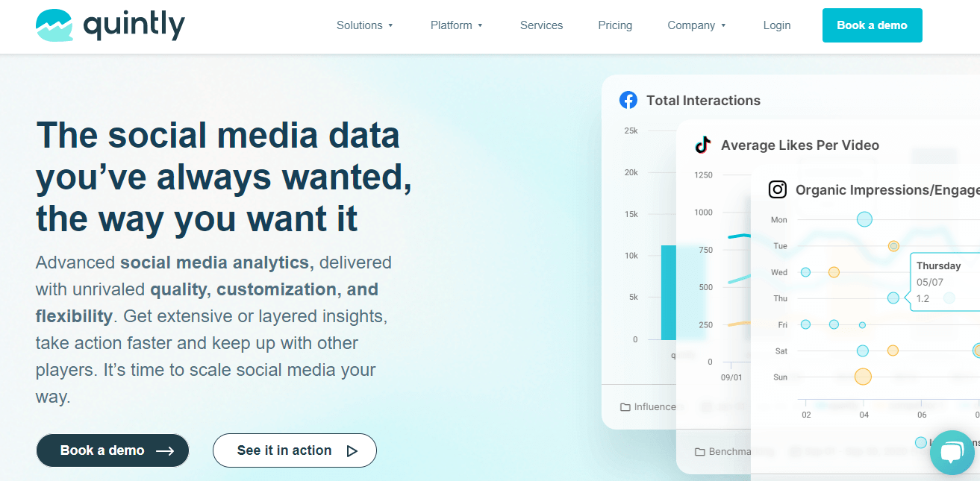Click the Instagram icon beside Organic Impressions
The image size is (980, 481).
tap(778, 189)
